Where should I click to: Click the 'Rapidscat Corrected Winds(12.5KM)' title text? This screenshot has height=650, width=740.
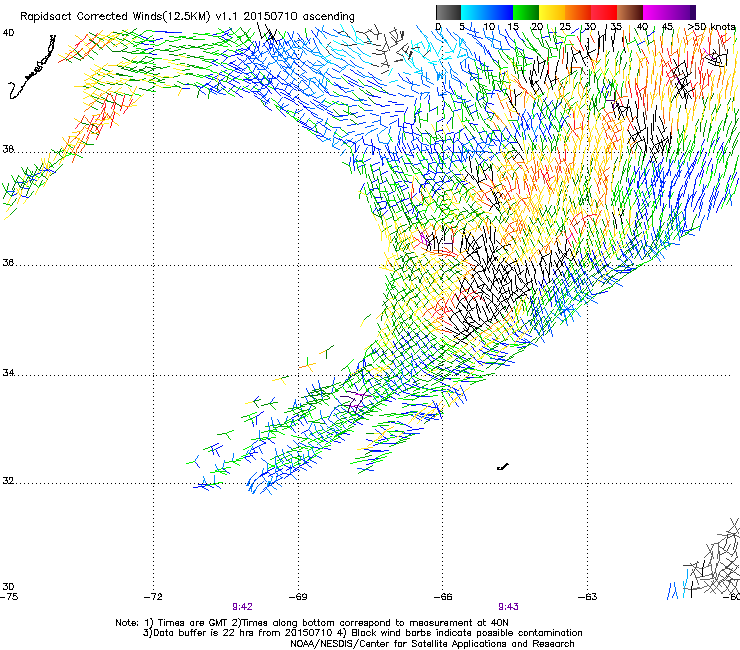pyautogui.click(x=115, y=17)
